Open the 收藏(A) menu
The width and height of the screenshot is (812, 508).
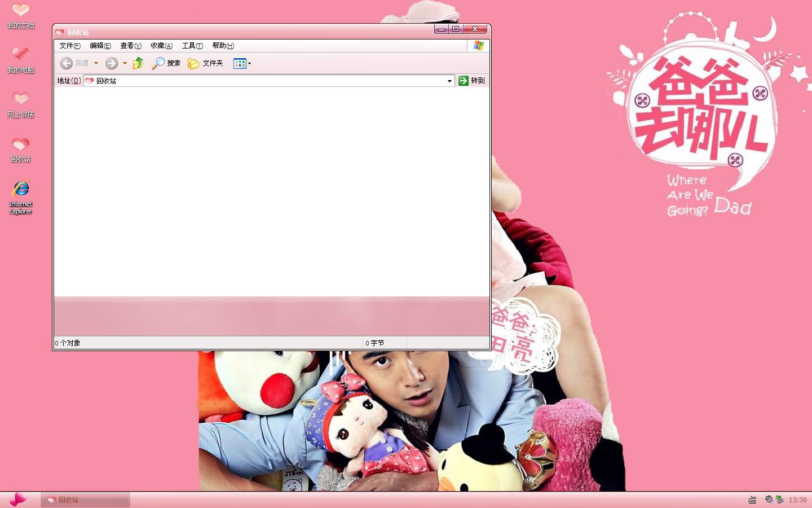pyautogui.click(x=161, y=46)
